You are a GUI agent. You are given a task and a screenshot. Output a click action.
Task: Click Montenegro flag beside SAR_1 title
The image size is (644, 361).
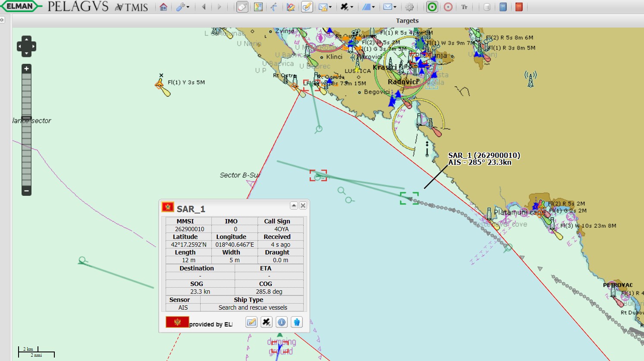point(168,207)
